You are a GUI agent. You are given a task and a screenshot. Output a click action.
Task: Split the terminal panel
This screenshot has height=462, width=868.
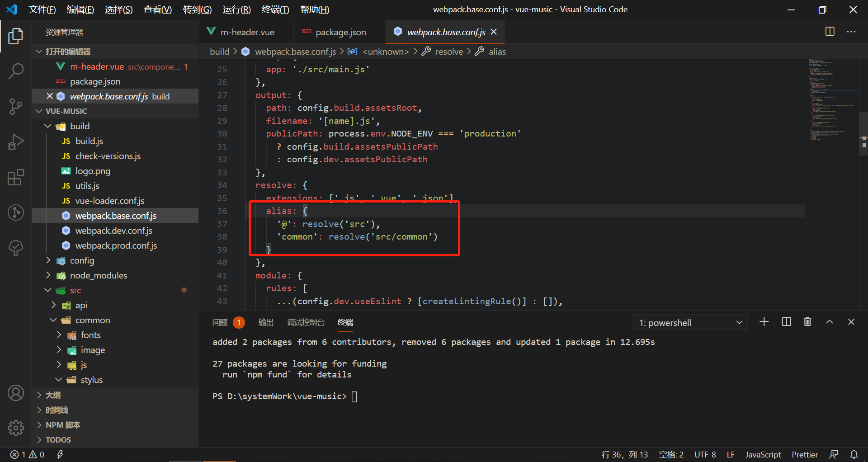(786, 322)
